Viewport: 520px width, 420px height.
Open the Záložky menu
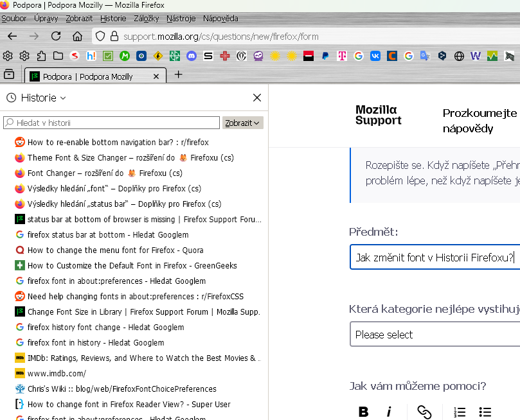(x=147, y=19)
